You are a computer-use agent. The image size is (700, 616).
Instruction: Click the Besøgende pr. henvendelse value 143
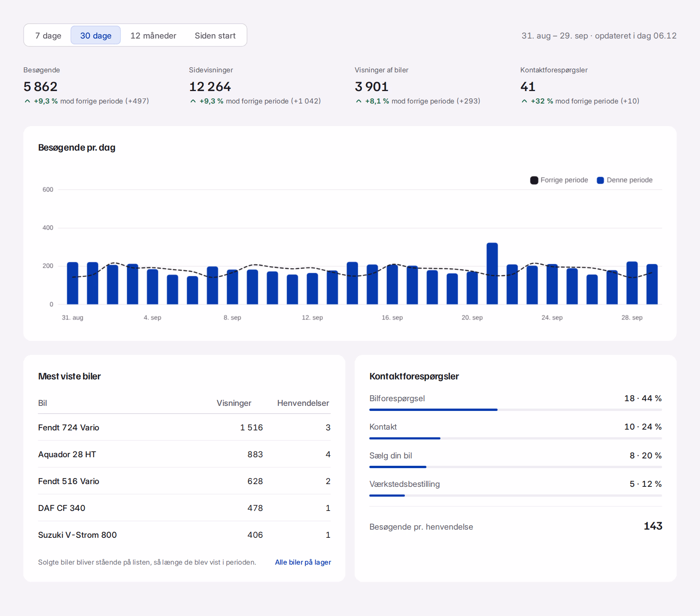tap(653, 526)
